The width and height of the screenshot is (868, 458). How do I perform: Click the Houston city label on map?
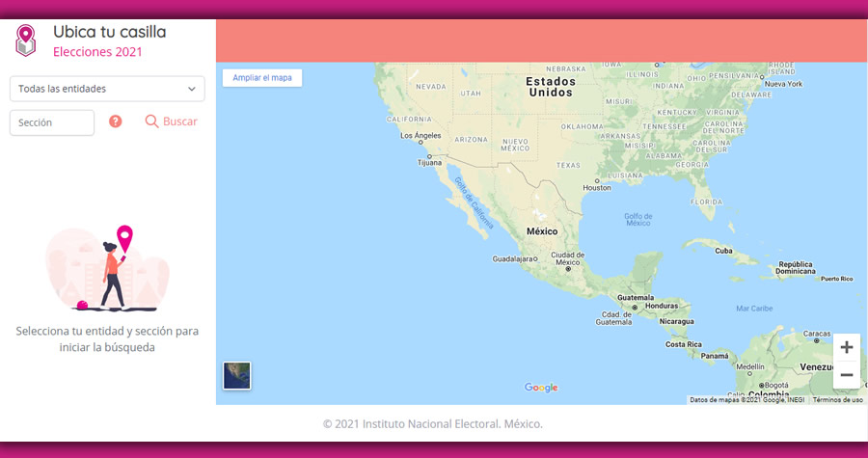click(597, 187)
